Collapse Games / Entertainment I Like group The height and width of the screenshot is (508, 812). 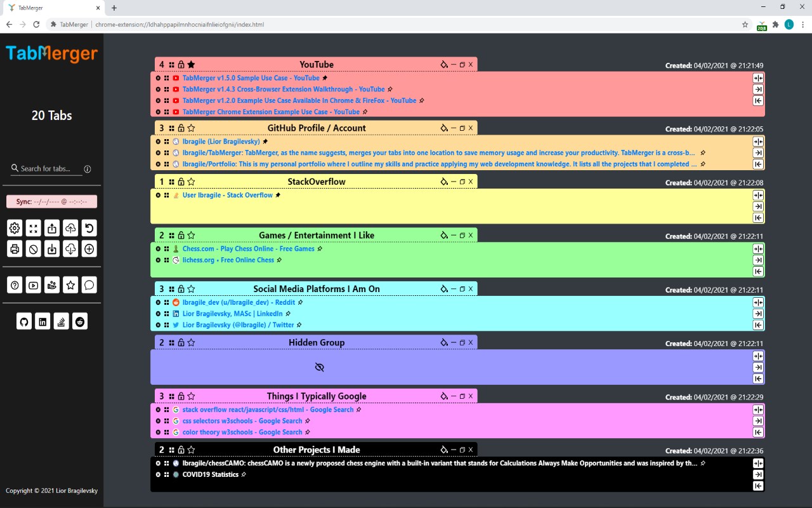tap(454, 236)
